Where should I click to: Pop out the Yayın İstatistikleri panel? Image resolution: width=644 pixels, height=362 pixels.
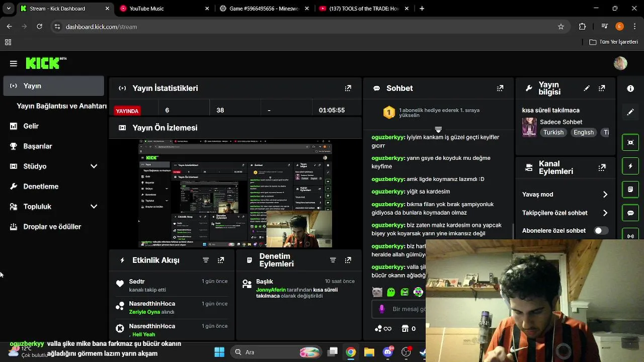[348, 88]
